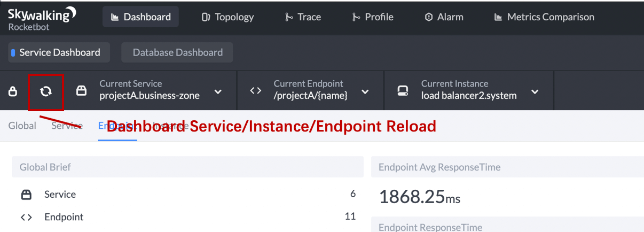This screenshot has height=232, width=644.
Task: Switch to Database Dashboard
Action: (177, 52)
